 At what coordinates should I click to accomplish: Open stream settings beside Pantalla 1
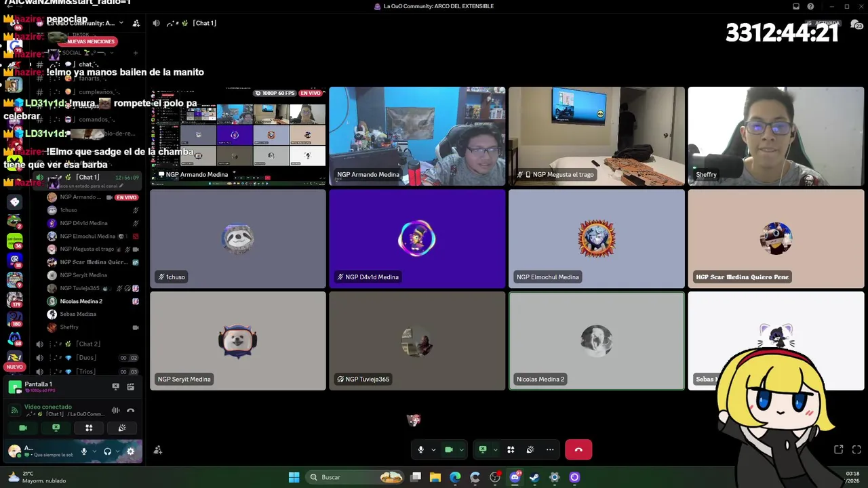(130, 386)
